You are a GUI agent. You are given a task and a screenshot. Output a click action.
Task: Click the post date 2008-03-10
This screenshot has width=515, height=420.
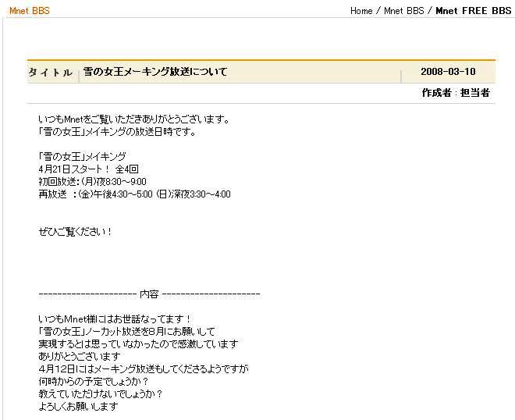448,72
